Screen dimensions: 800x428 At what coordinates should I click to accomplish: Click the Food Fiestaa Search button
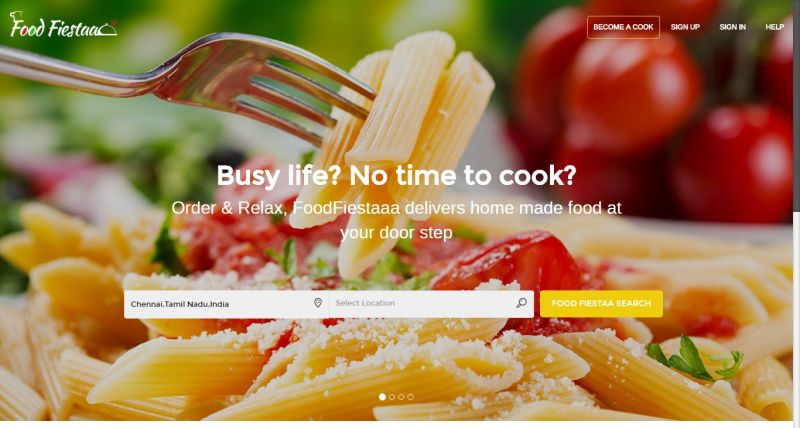601,304
